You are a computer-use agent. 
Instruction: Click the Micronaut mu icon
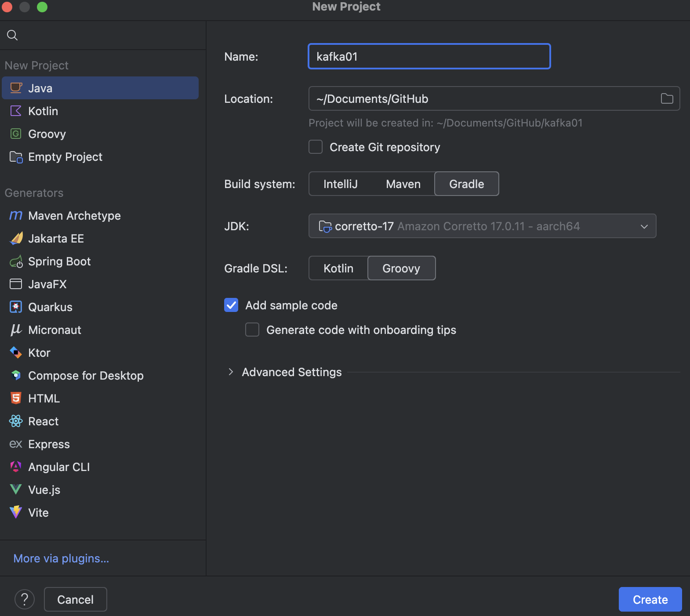click(16, 330)
